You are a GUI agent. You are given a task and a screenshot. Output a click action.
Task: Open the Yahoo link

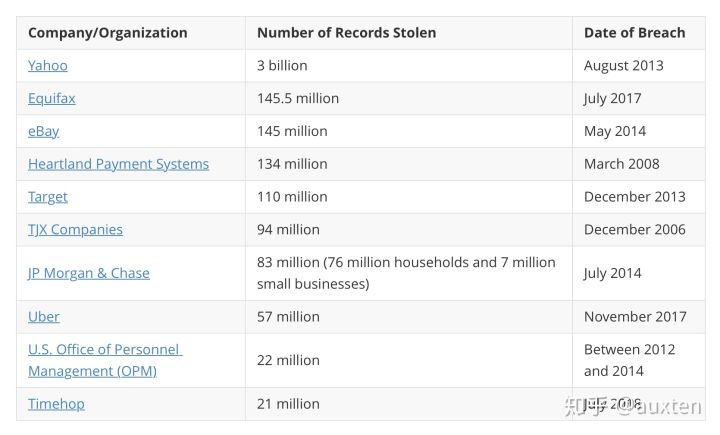pyautogui.click(x=48, y=66)
